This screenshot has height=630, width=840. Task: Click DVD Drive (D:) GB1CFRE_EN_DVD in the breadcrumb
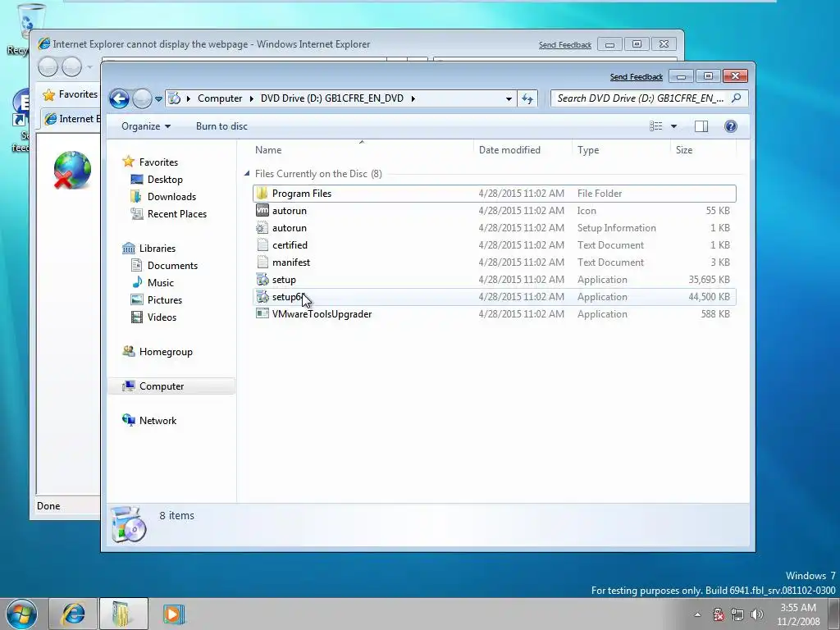coord(332,98)
